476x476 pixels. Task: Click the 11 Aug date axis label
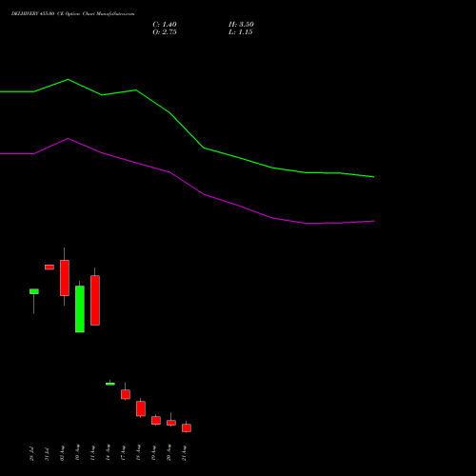click(x=92, y=453)
